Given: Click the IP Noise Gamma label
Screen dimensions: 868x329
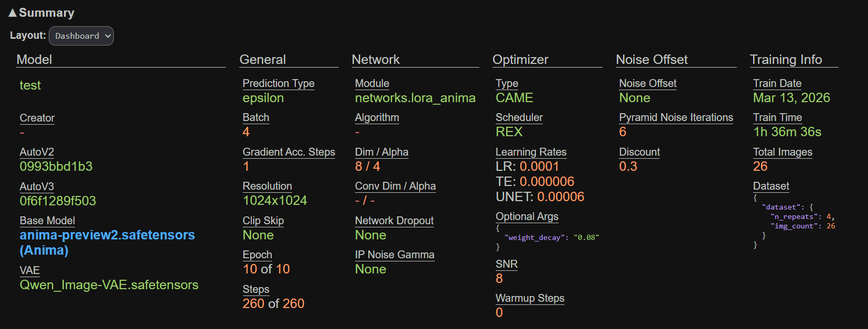Looking at the screenshot, I should point(395,255).
